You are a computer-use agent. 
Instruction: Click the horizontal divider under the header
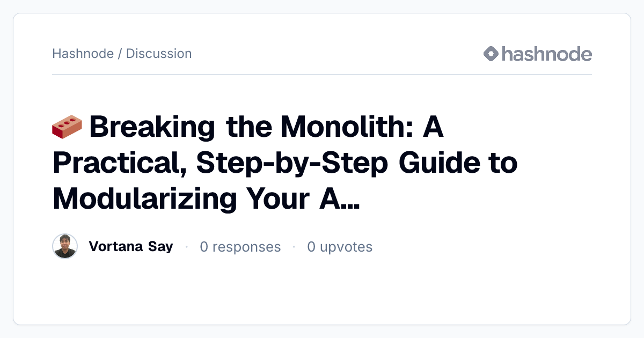(x=322, y=74)
